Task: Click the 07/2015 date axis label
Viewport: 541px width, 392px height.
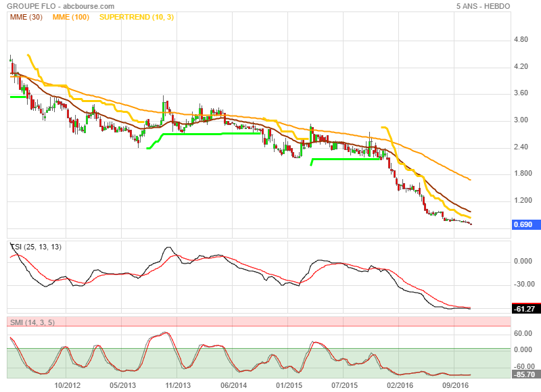Action: pyautogui.click(x=345, y=385)
